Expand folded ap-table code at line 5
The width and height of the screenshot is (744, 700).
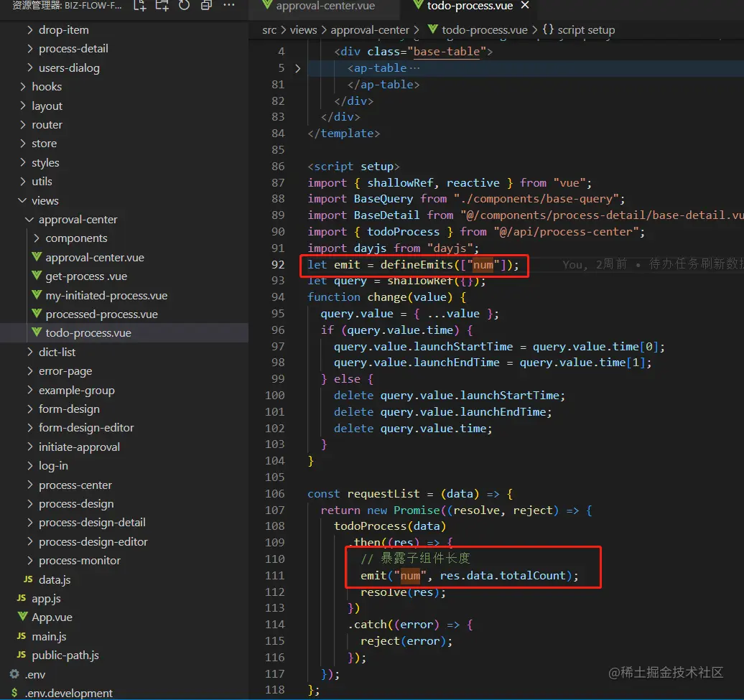(x=297, y=68)
